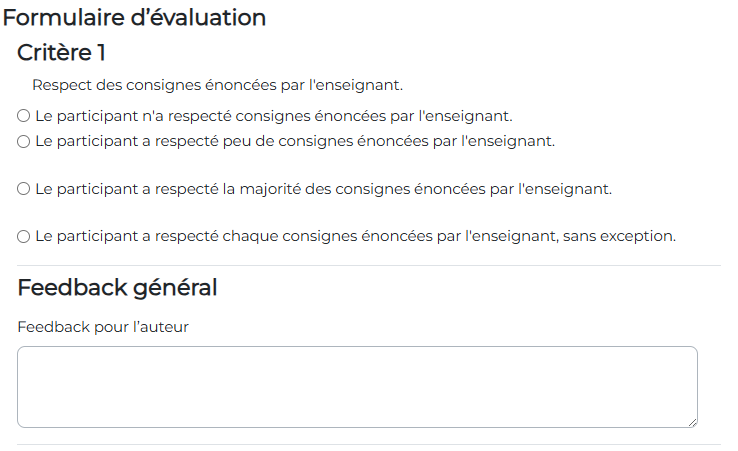Click the 'Critère 1' heading
The image size is (738, 451).
point(62,53)
